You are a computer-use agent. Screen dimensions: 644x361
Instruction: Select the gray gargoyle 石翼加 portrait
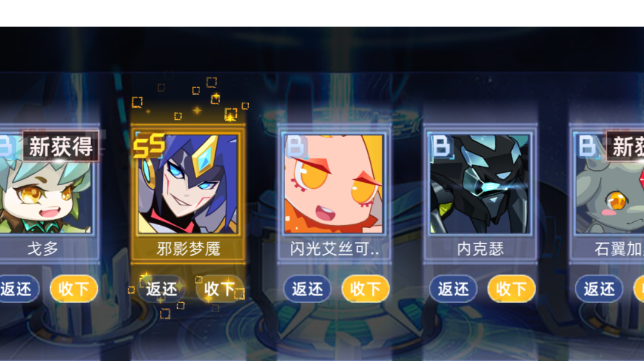click(609, 184)
